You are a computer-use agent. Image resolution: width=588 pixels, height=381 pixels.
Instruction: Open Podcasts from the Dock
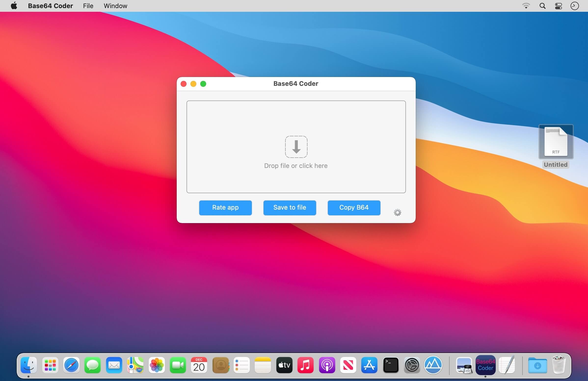(x=327, y=365)
